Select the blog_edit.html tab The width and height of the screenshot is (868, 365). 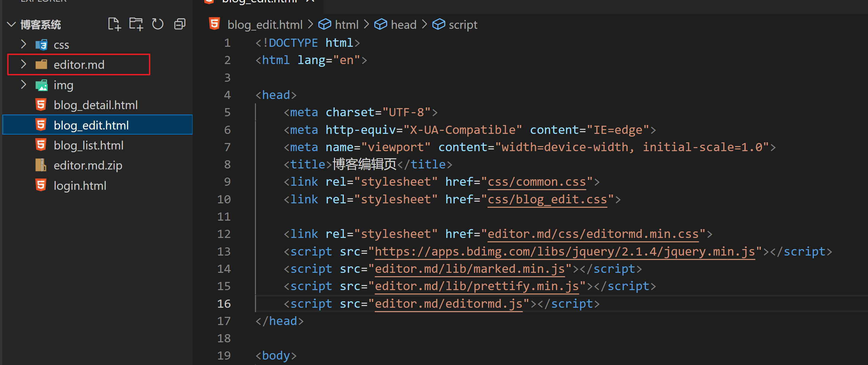tap(259, 2)
